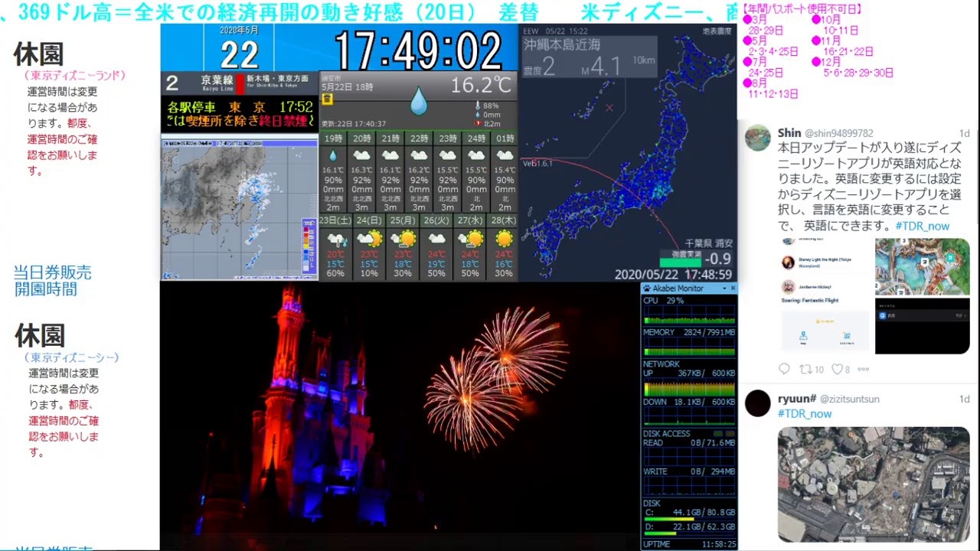The height and width of the screenshot is (551, 980).
Task: Open the #TDR_now hashtag in ryuun#'s tweet
Action: click(x=805, y=413)
